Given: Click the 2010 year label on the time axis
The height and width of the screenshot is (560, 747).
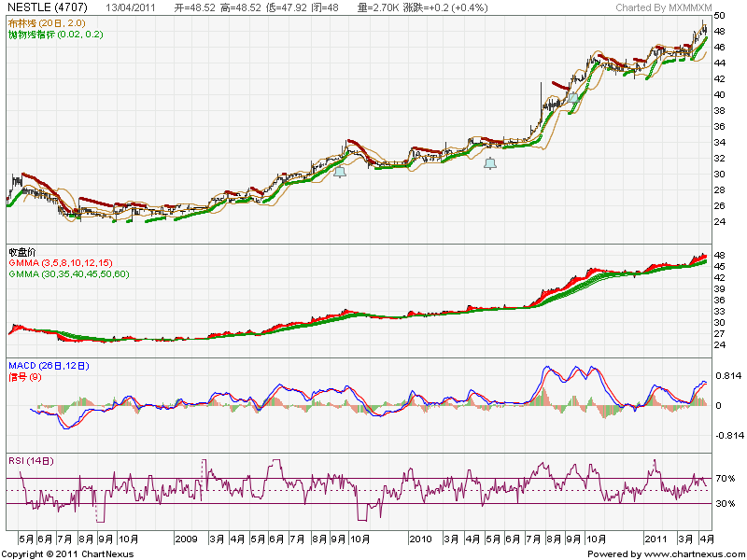Looking at the screenshot, I should [x=420, y=539].
